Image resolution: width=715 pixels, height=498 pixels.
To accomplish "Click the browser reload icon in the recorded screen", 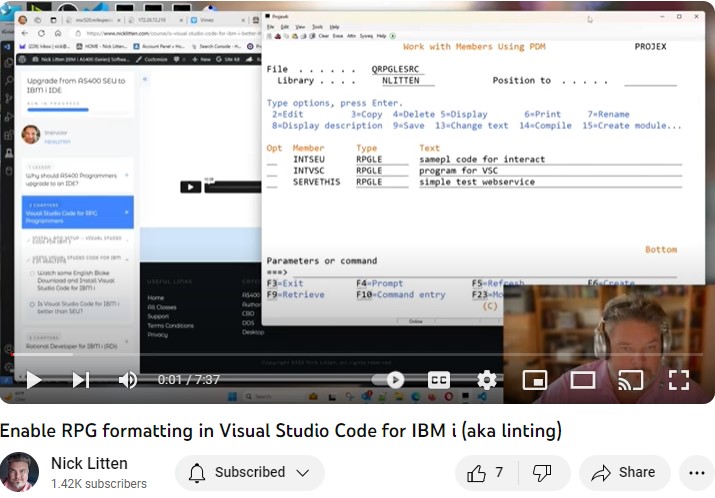I will [x=41, y=33].
